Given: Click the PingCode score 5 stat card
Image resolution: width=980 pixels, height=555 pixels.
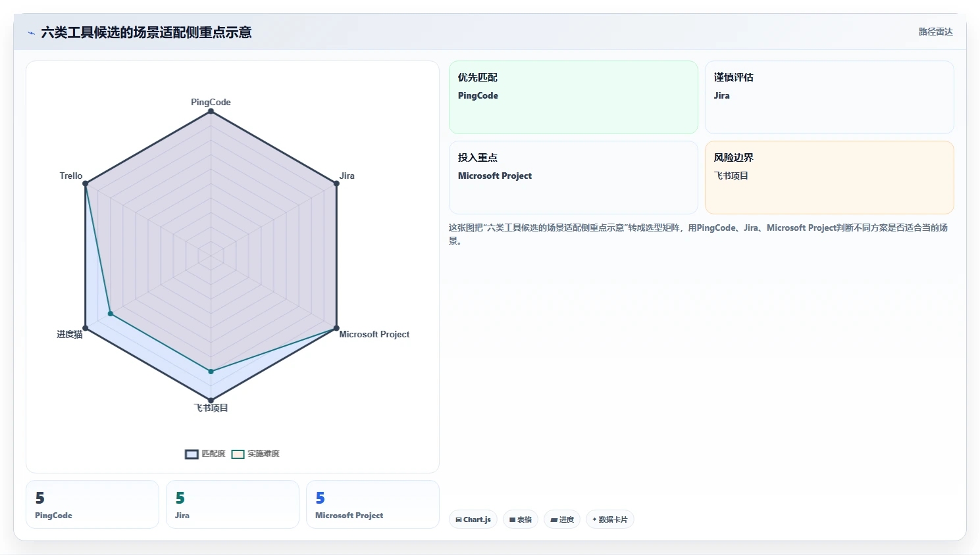Looking at the screenshot, I should pyautogui.click(x=92, y=504).
